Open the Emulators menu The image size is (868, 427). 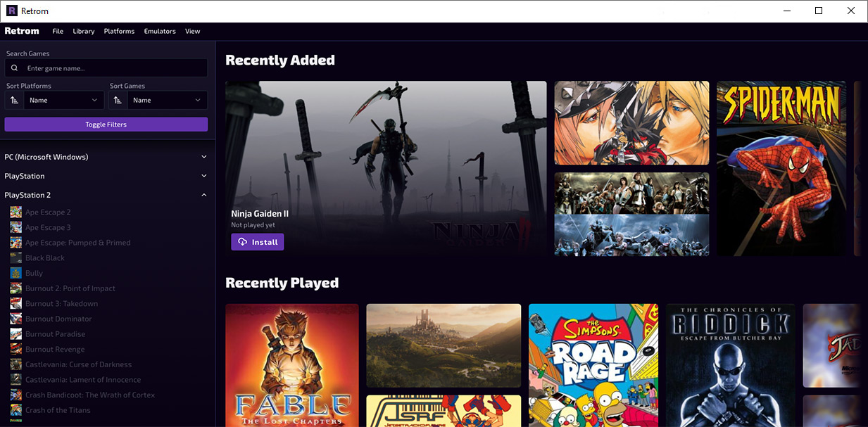(x=160, y=31)
